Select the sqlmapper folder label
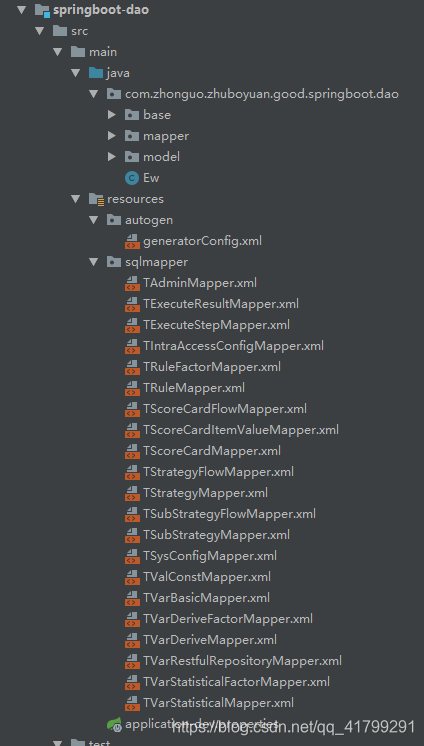424x746 pixels. pyautogui.click(x=156, y=262)
